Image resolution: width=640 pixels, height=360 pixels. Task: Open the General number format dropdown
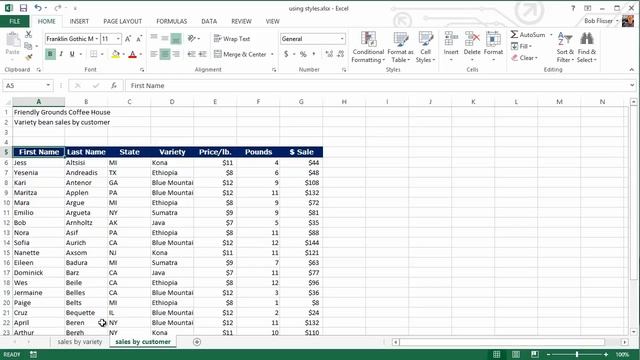click(x=342, y=39)
